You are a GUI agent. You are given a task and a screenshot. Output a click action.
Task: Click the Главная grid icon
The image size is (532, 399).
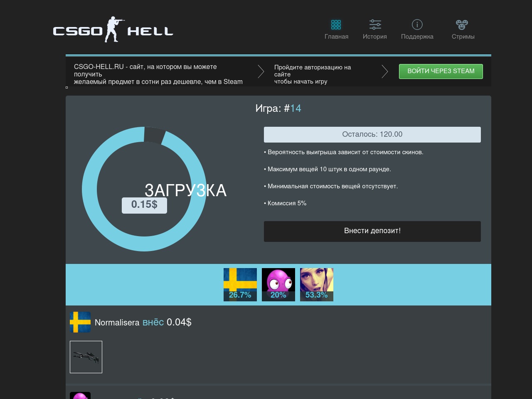tap(336, 25)
